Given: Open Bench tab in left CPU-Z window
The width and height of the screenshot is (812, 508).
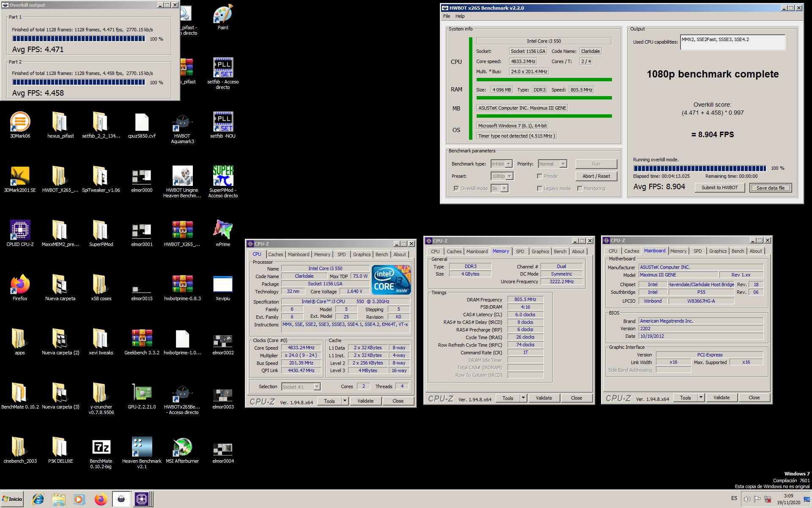Looking at the screenshot, I should 381,254.
